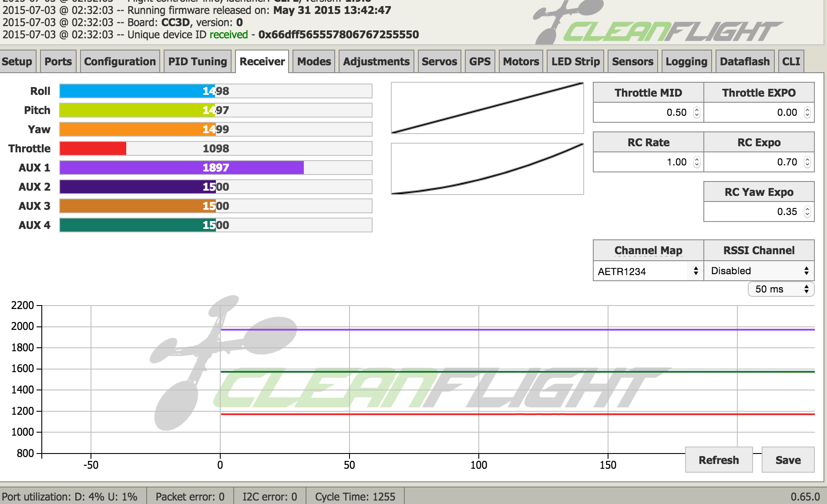Go to the GPS tab
Image resolution: width=827 pixels, height=504 pixels.
480,61
